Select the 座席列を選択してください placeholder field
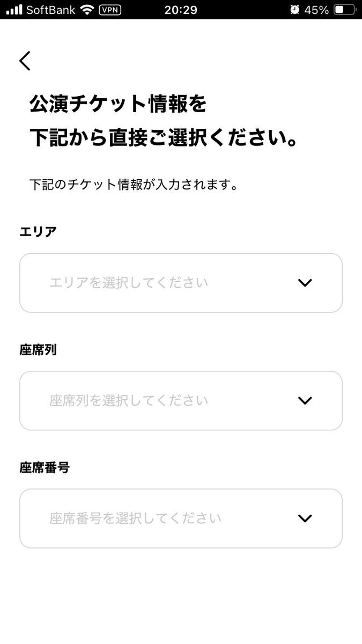Viewport: 362px width, 644px height. click(129, 400)
